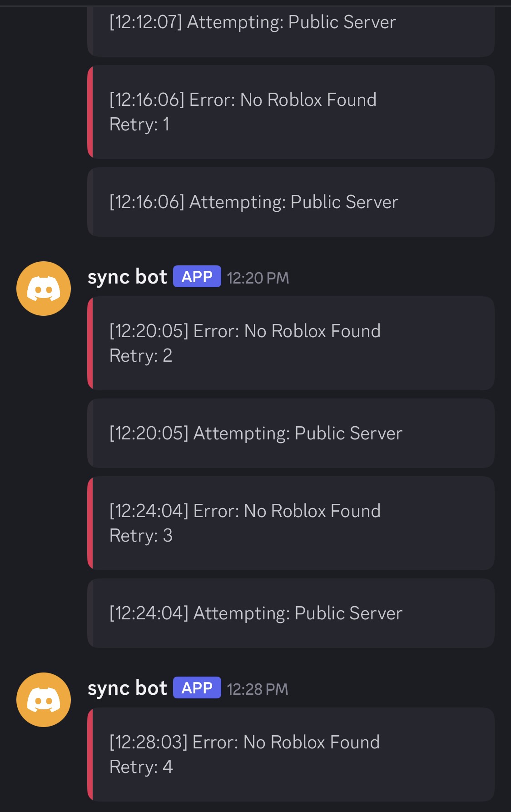
Task: Click the [12:28:03] Error: No Roblox Found text
Action: pos(244,742)
